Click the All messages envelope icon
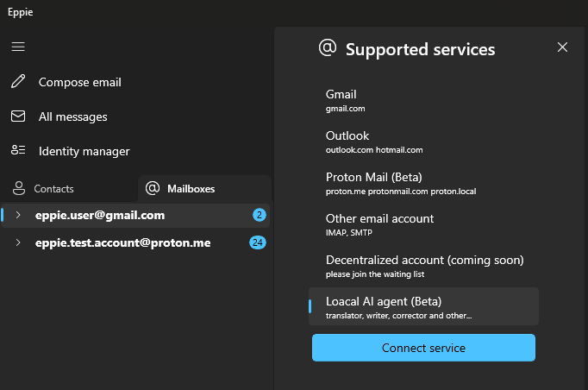Image resolution: width=588 pixels, height=390 pixels. (18, 116)
